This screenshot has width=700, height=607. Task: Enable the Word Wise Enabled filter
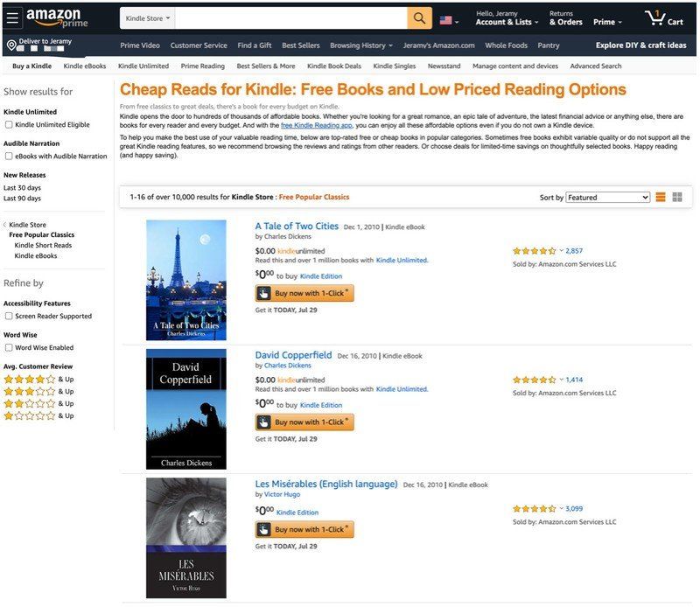coord(10,347)
